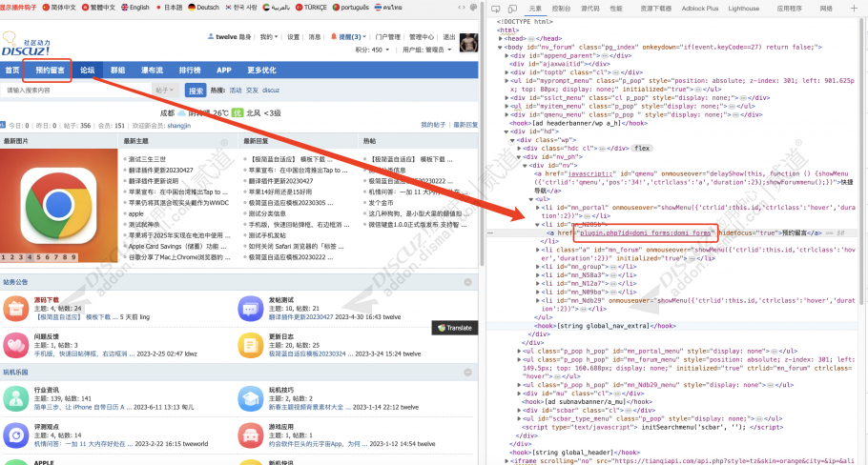Click the Translate floating button
This screenshot has width=868, height=465.
pos(454,327)
